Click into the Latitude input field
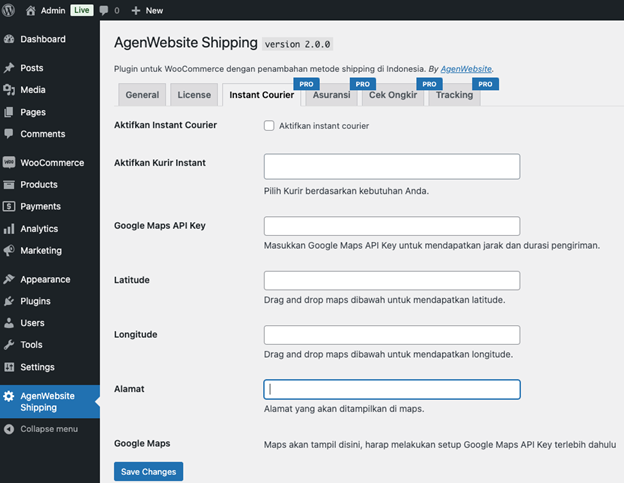The height and width of the screenshot is (483, 624). click(x=391, y=280)
